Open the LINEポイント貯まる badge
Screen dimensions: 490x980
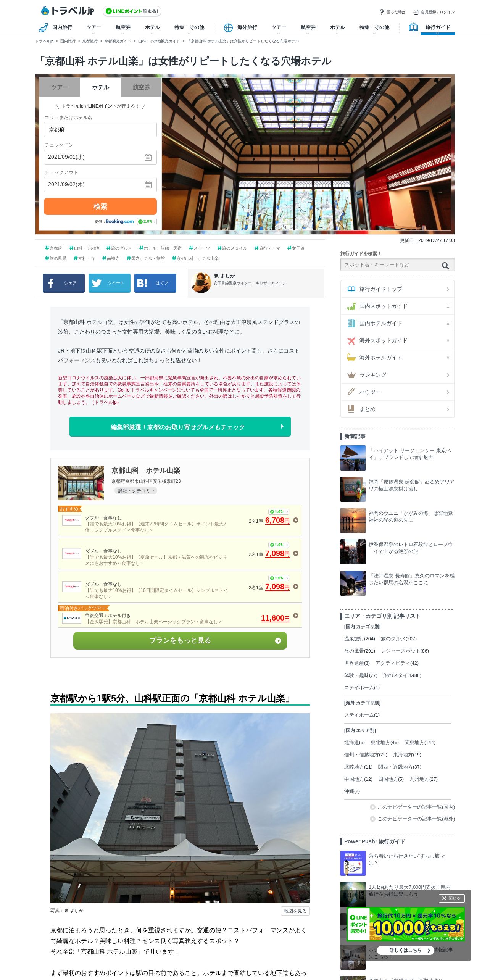point(132,11)
